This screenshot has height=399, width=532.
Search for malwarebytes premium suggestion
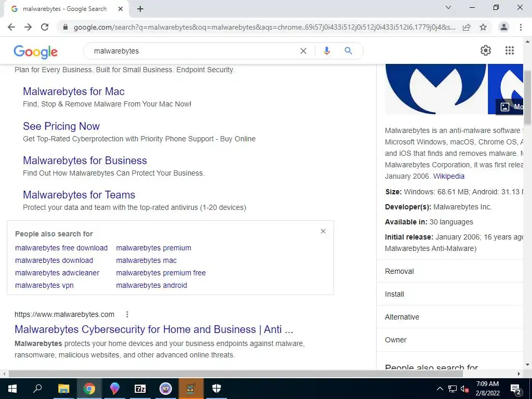coord(153,248)
